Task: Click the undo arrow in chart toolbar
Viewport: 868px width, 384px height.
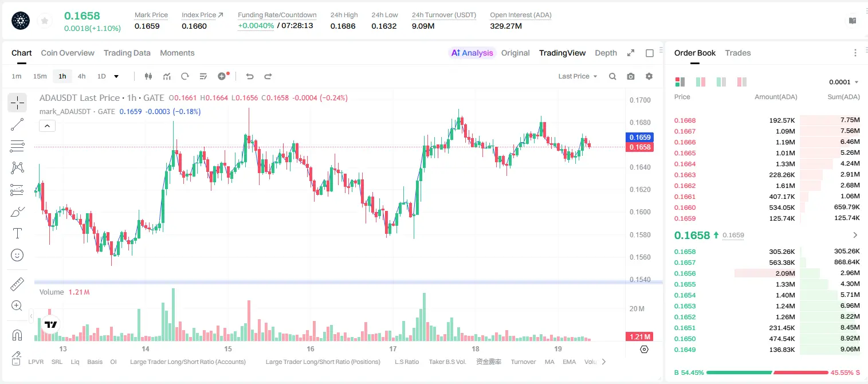Action: [x=250, y=76]
